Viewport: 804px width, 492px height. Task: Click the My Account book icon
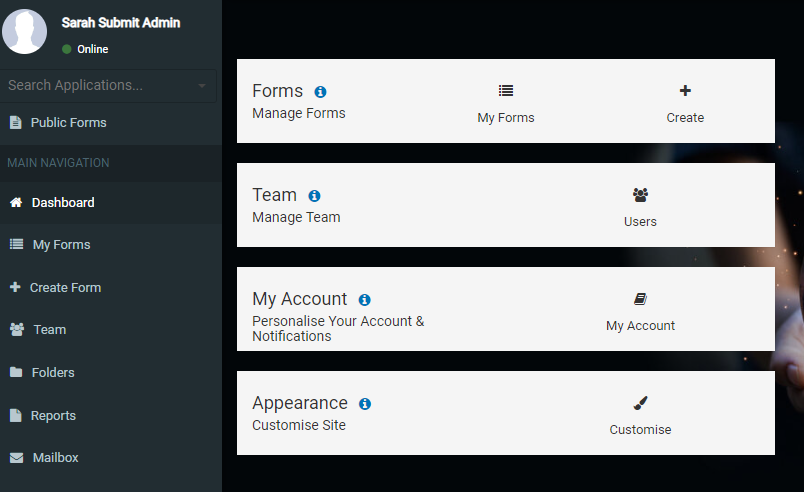(x=640, y=299)
